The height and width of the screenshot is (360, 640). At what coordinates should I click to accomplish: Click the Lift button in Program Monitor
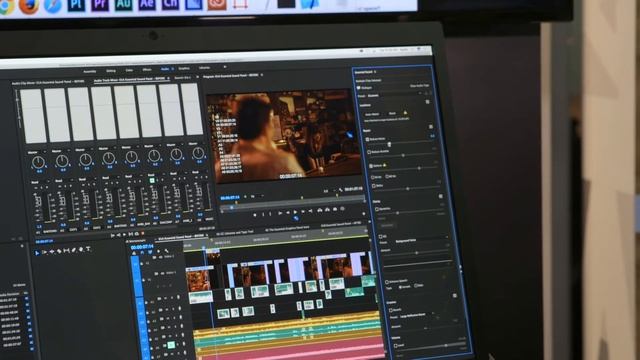click(320, 210)
